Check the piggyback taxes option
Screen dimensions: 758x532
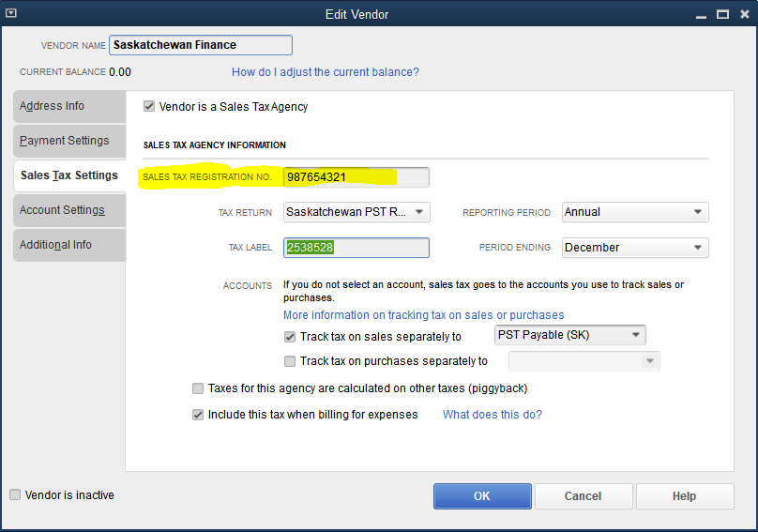(198, 388)
